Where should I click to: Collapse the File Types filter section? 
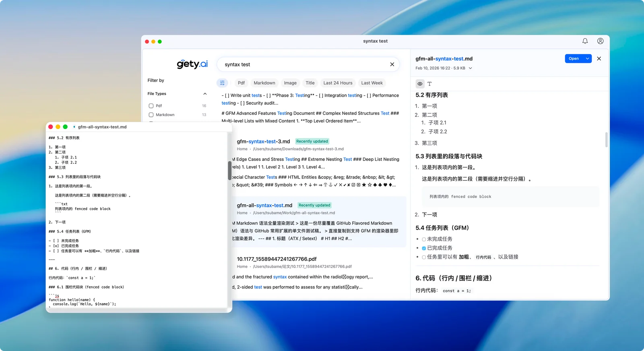pyautogui.click(x=205, y=94)
